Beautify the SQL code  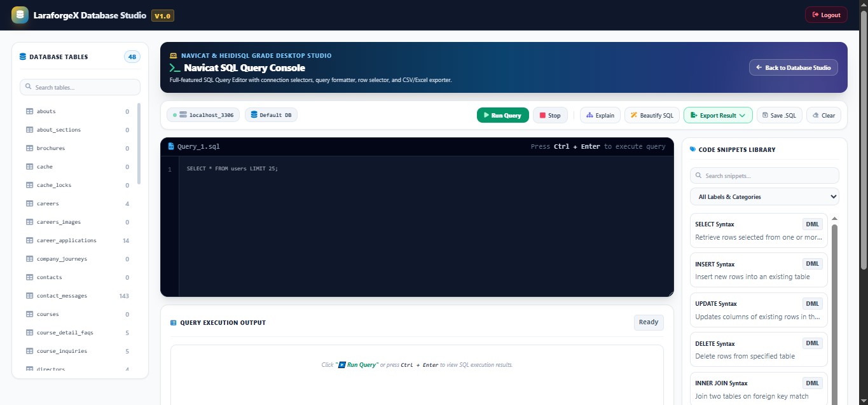coord(652,115)
